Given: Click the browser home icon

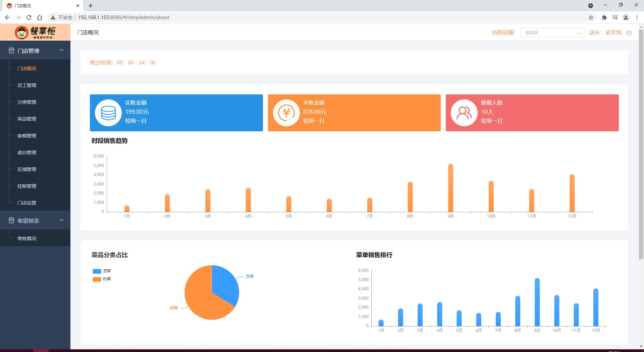Looking at the screenshot, I should (x=40, y=17).
